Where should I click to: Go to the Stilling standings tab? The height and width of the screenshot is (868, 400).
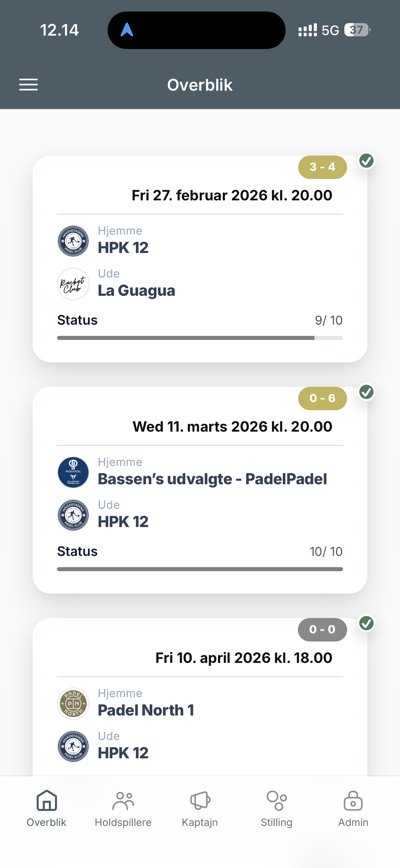pyautogui.click(x=277, y=808)
